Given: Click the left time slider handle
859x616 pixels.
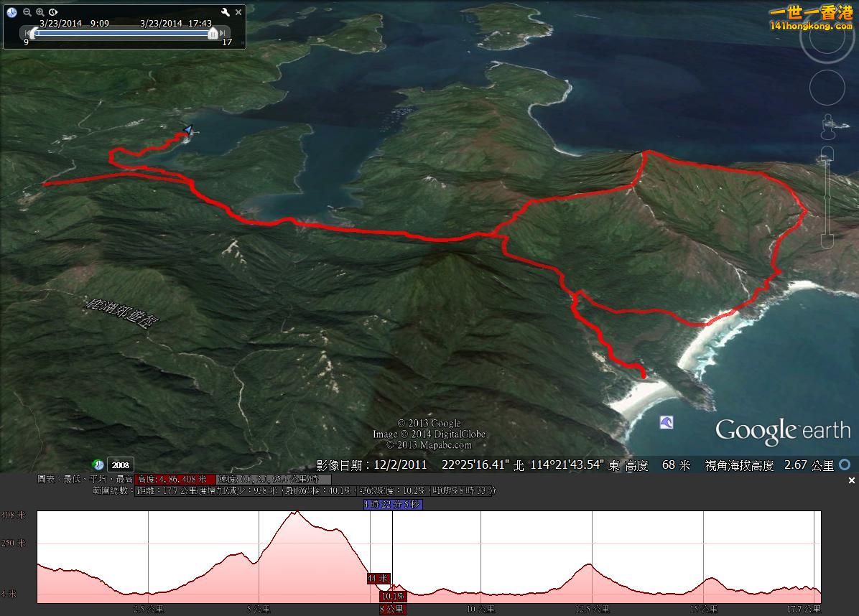Looking at the screenshot, I should pyautogui.click(x=33, y=33).
